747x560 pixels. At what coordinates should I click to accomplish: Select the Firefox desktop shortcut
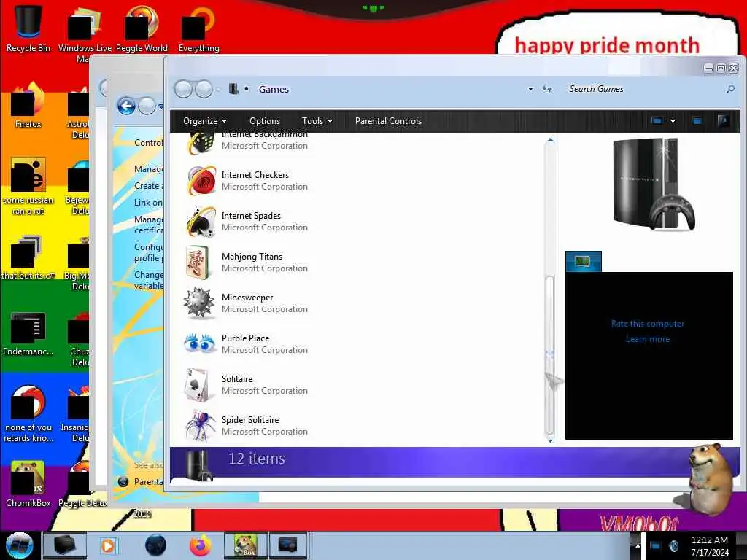(28, 106)
